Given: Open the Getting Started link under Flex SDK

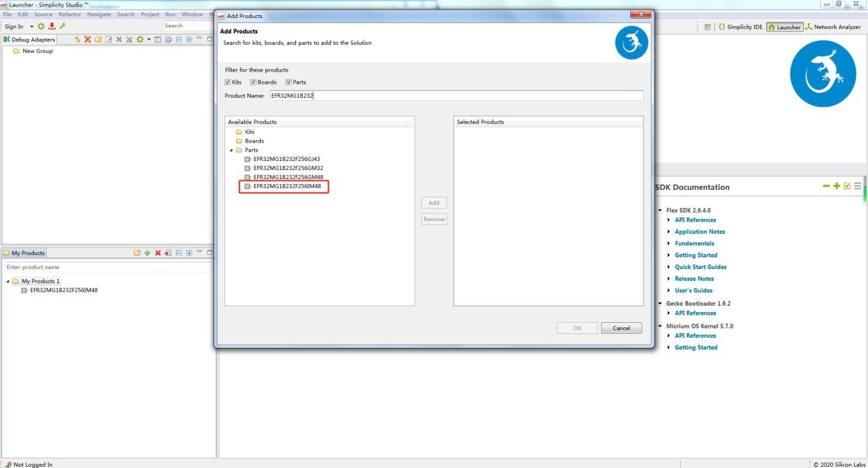Looking at the screenshot, I should coord(696,255).
